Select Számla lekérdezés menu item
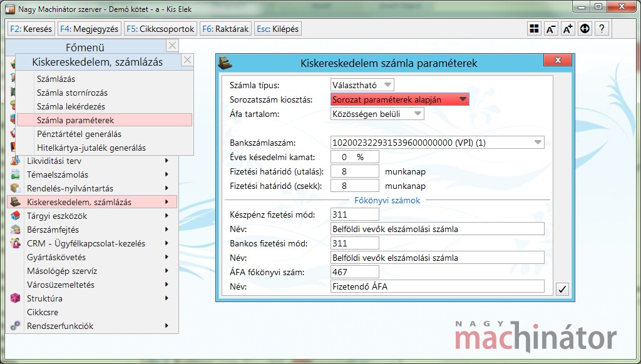The image size is (641, 364). (x=105, y=106)
